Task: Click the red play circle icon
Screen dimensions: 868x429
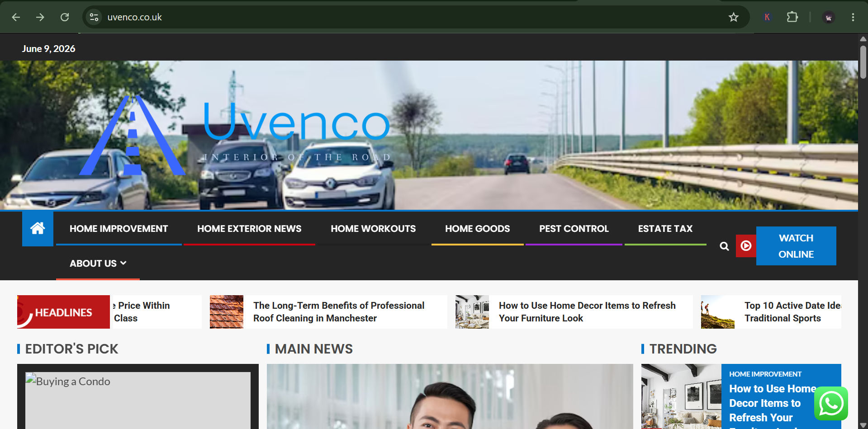Action: (x=746, y=246)
